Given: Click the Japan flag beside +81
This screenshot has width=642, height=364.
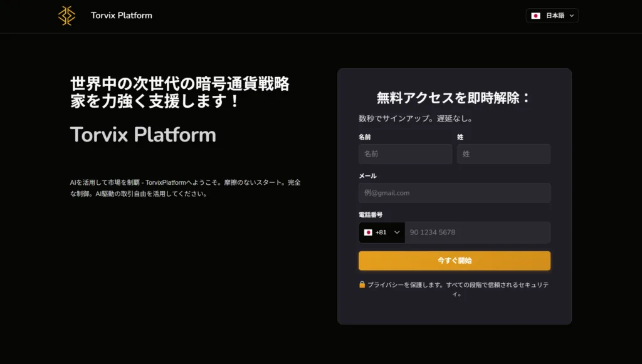Looking at the screenshot, I should tap(368, 232).
